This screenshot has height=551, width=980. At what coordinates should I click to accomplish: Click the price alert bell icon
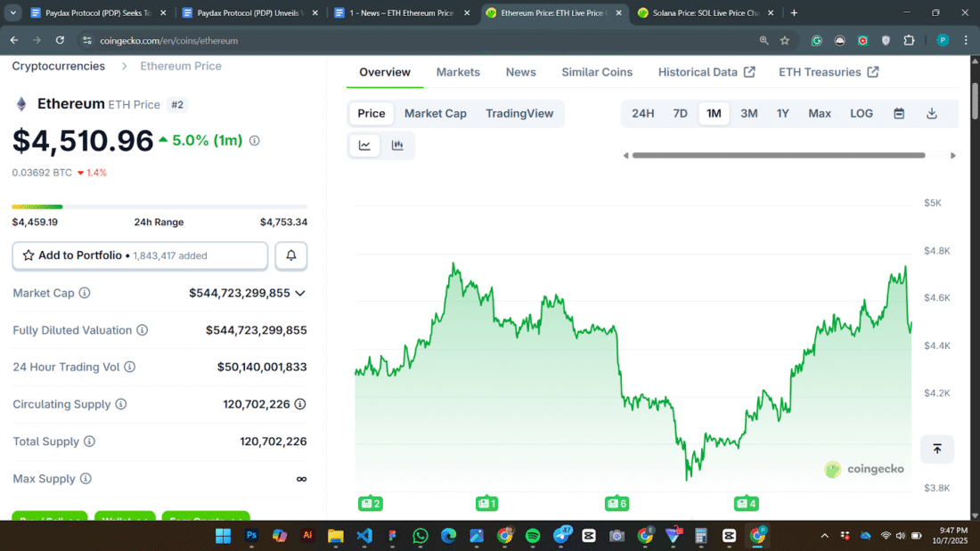coord(291,255)
